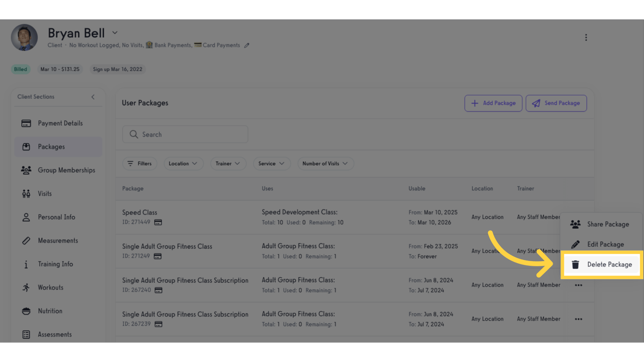
Task: Choose Edit Package from the context menu
Action: coord(601,245)
